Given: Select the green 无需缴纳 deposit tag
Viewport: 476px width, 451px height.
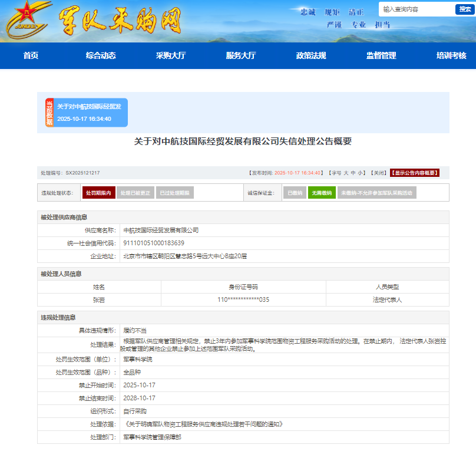Looking at the screenshot, I should [x=322, y=193].
